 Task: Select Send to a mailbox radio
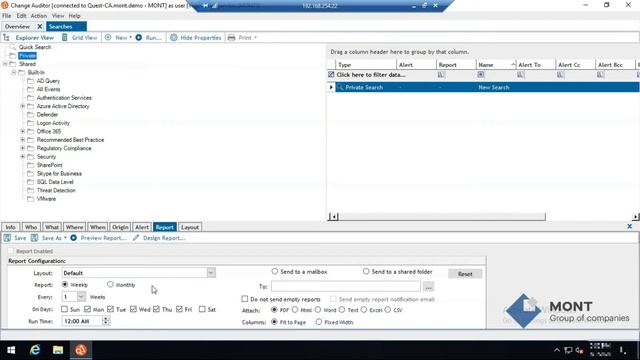tap(275, 271)
